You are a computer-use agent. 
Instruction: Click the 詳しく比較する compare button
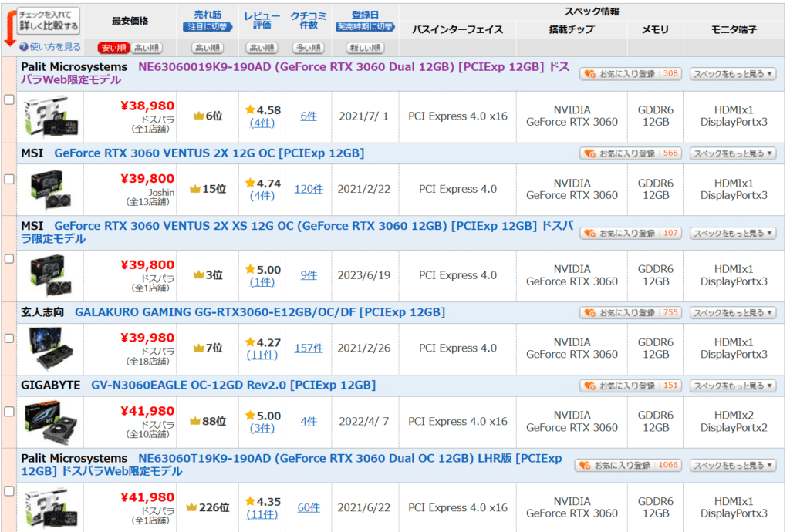[x=49, y=21]
